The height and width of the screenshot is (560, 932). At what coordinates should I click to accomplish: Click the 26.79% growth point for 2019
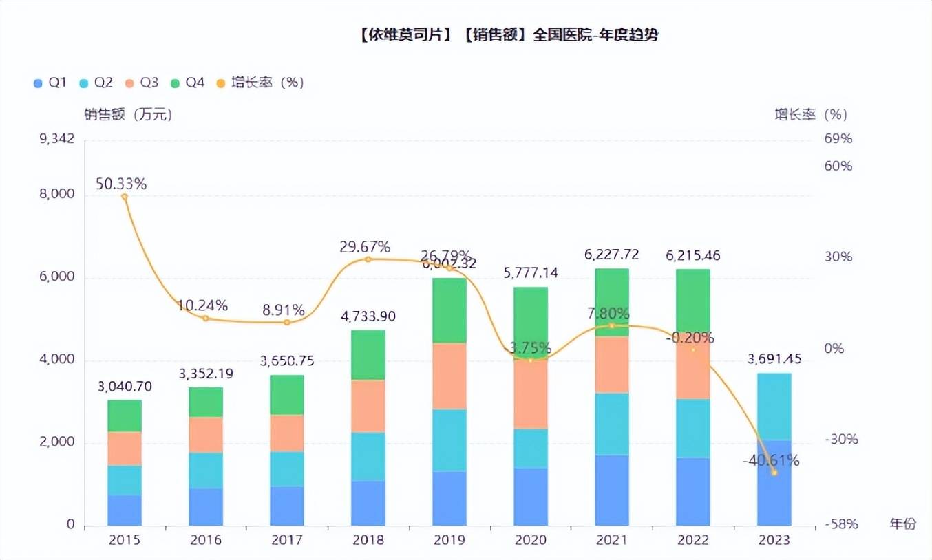[449, 268]
